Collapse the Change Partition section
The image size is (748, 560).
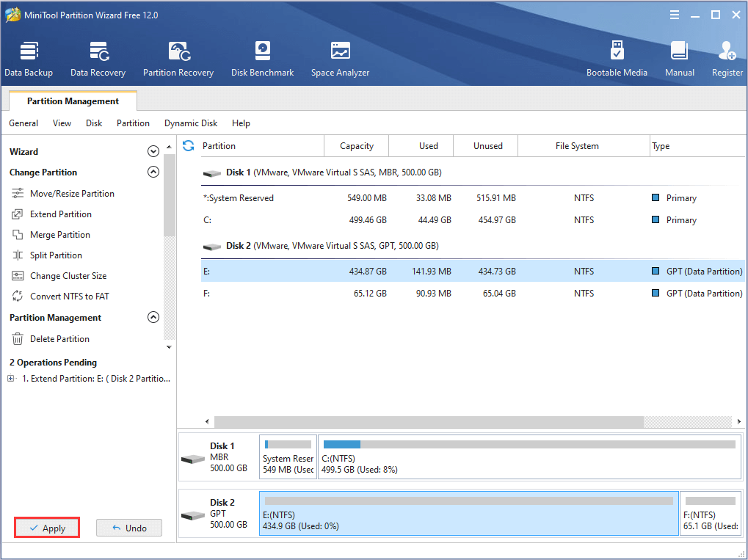(x=153, y=172)
